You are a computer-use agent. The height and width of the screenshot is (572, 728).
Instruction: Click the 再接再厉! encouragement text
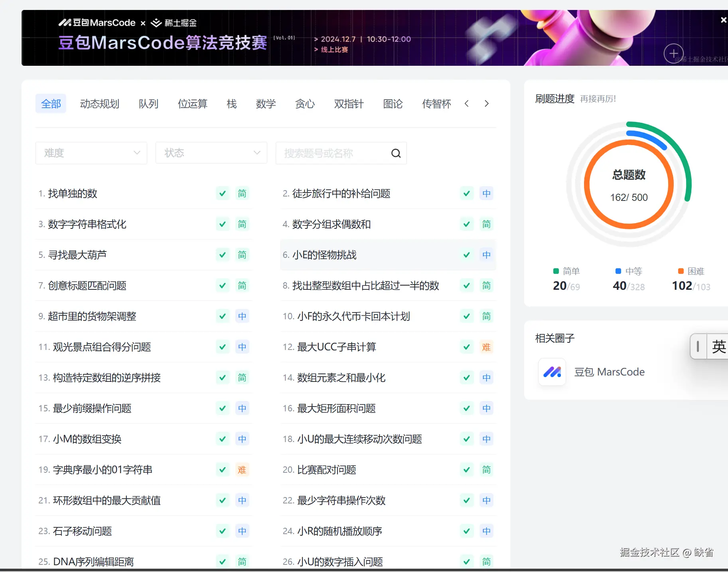tap(598, 99)
